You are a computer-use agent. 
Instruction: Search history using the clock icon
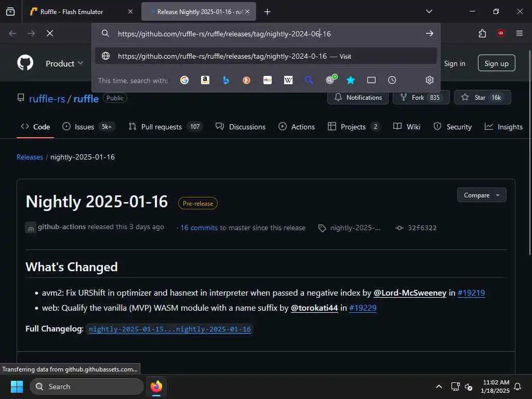point(392,80)
